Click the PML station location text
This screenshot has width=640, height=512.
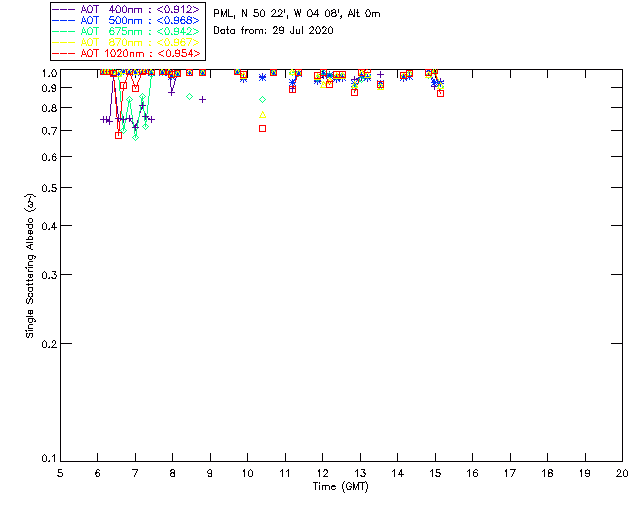coord(297,14)
